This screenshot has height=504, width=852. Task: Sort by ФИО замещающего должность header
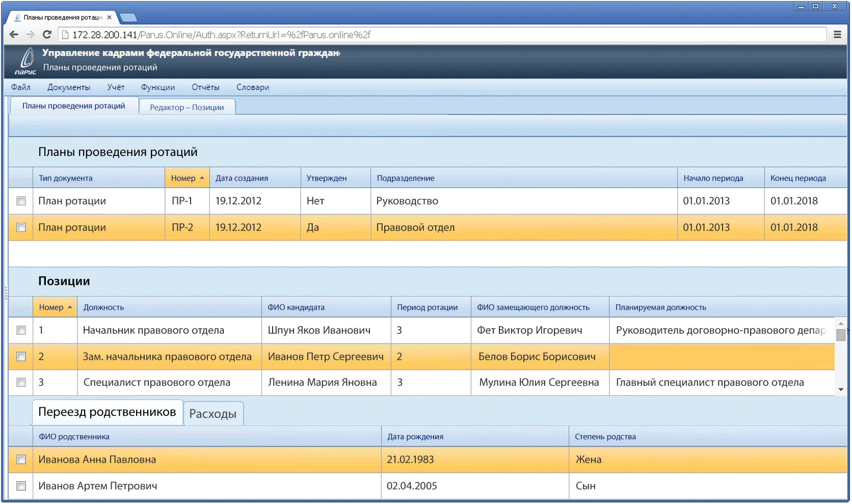click(540, 307)
